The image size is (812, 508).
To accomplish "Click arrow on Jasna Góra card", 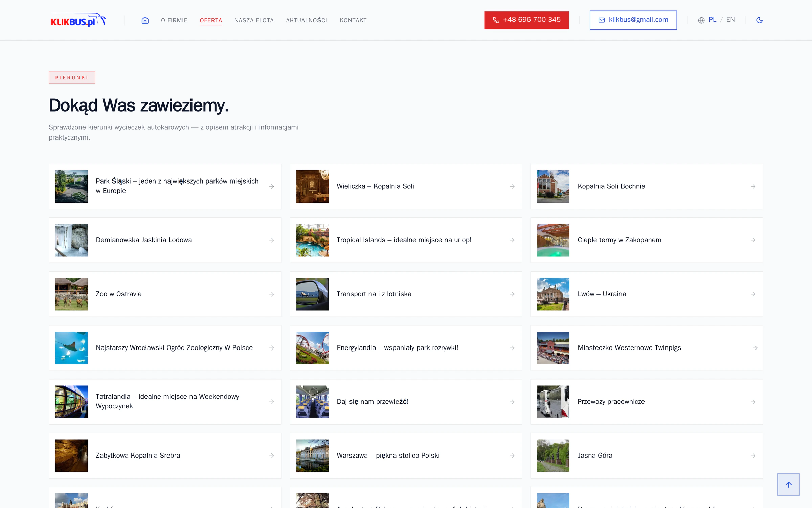I will click(753, 456).
